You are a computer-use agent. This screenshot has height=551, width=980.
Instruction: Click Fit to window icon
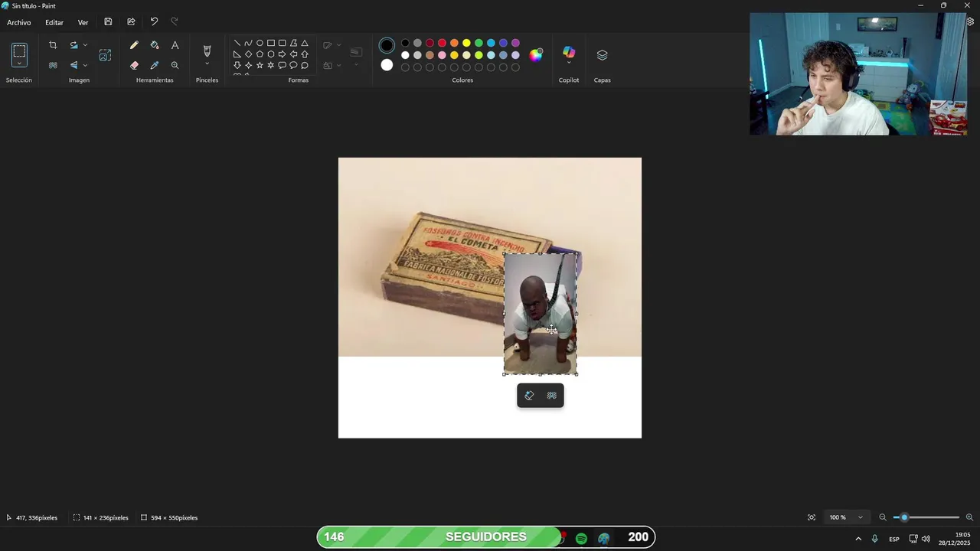click(x=812, y=517)
